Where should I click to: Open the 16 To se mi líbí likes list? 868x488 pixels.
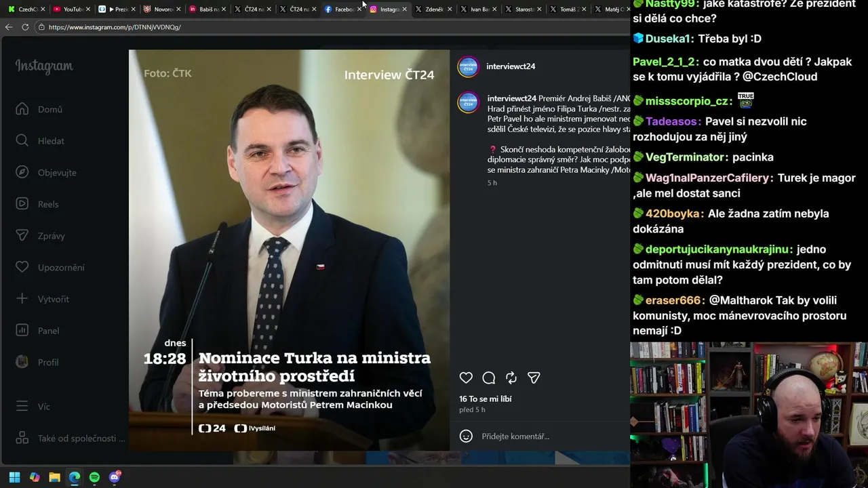pos(486,399)
